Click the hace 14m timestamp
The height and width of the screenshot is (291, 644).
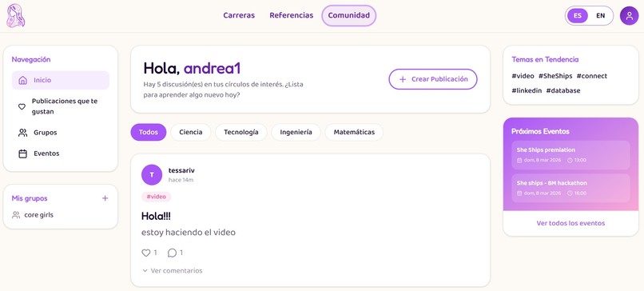181,180
